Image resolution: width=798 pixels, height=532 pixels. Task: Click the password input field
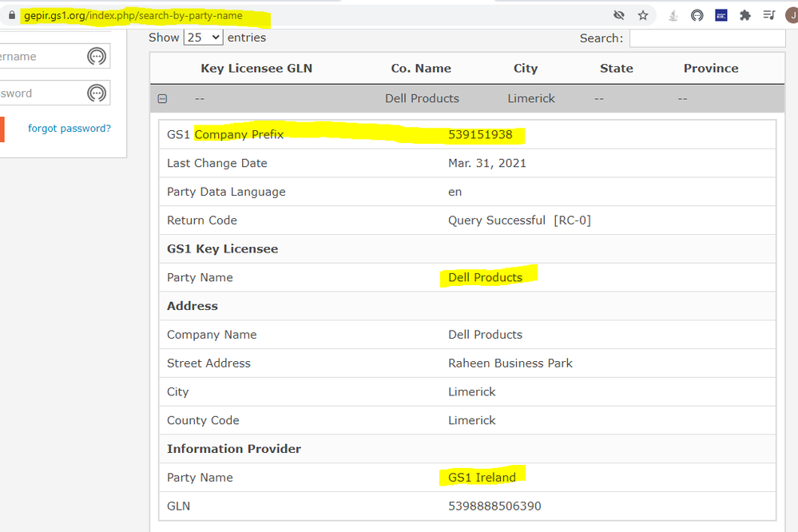55,93
